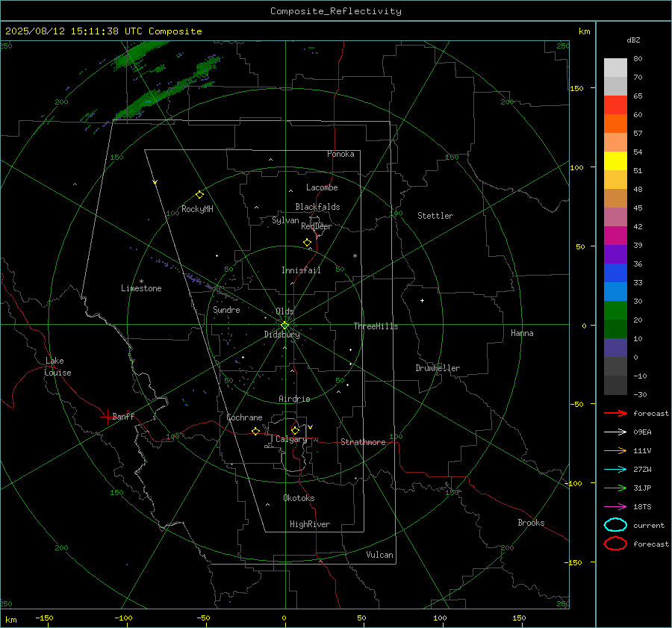Click the Limestone label
The width and height of the screenshot is (672, 628).
pyautogui.click(x=141, y=288)
